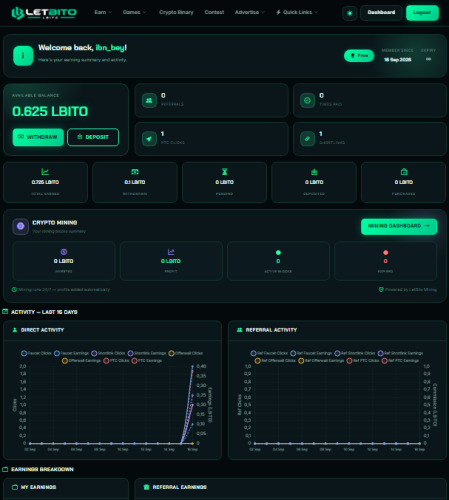Screen dimensions: 449x500
Task: Open the Mining Dashboard
Action: [399, 226]
